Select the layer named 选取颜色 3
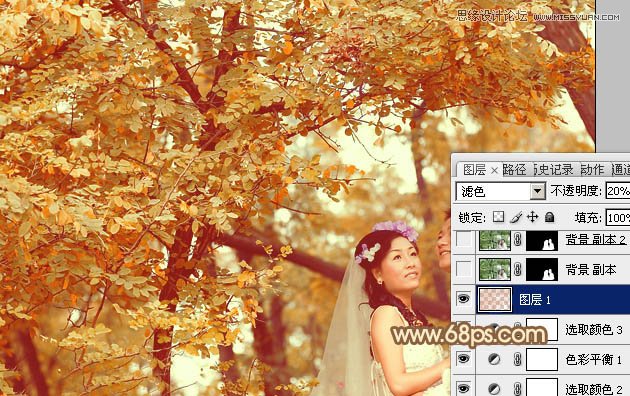 [x=594, y=329]
